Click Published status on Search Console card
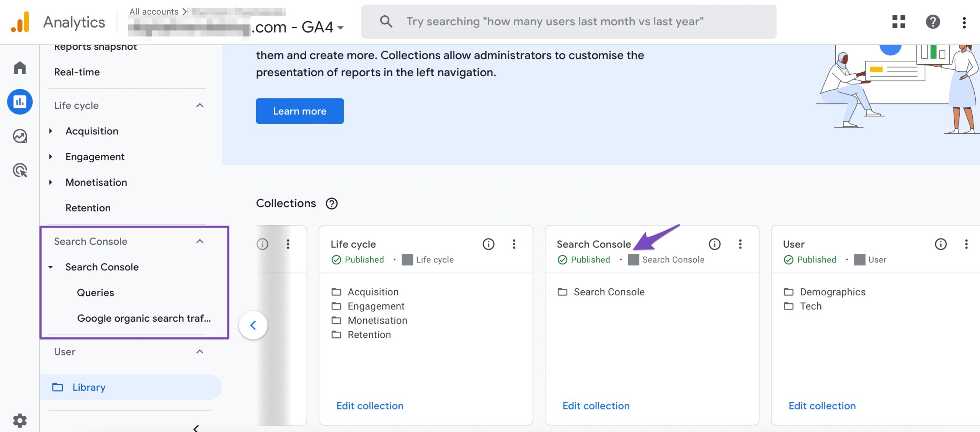Viewport: 980px width, 432px height. click(x=584, y=260)
